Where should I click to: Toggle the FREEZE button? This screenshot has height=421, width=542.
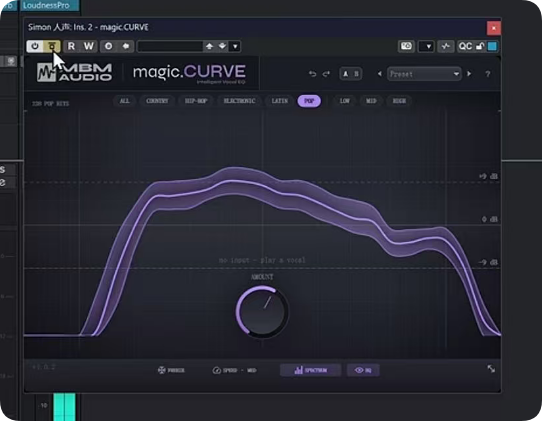pyautogui.click(x=171, y=370)
